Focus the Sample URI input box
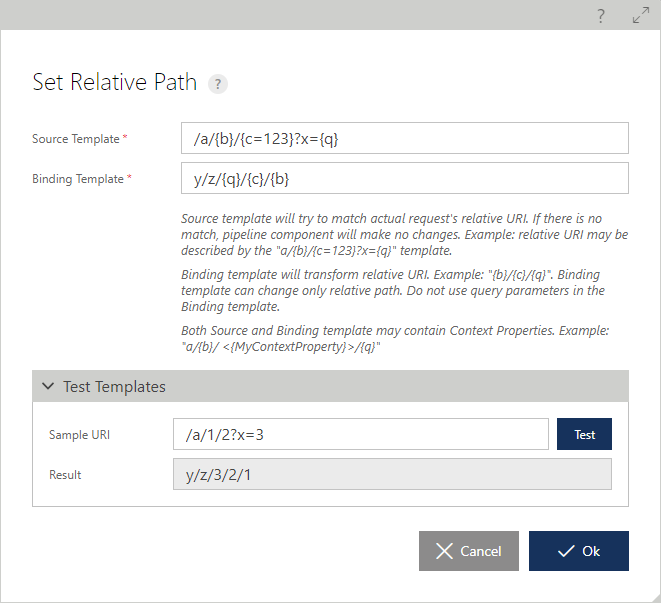Image resolution: width=661 pixels, height=603 pixels. pyautogui.click(x=361, y=434)
